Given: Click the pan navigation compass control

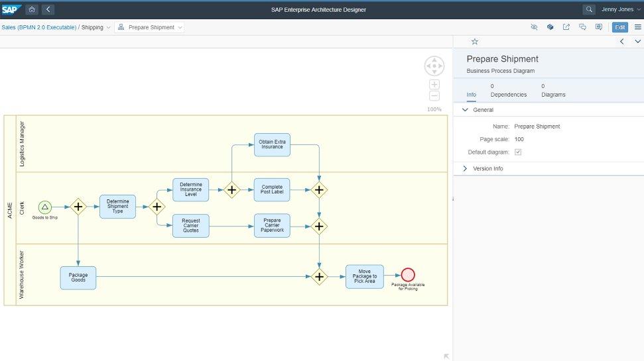Looking at the screenshot, I should point(434,66).
